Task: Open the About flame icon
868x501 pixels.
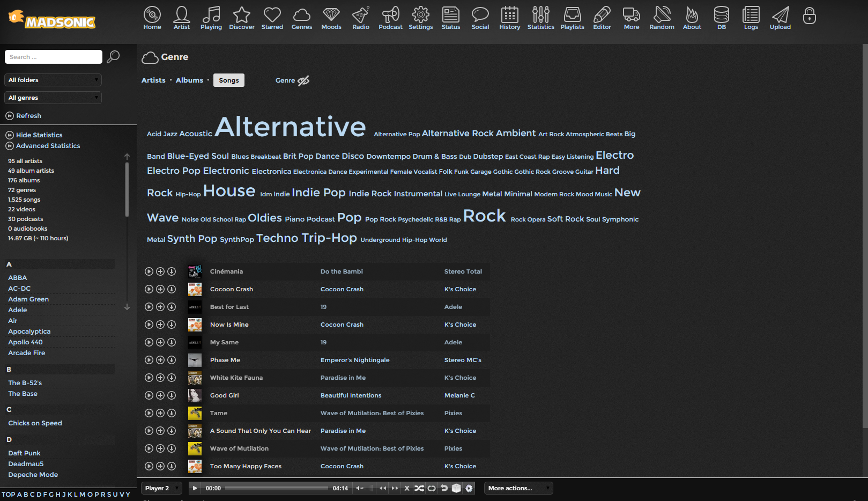Action: (x=692, y=18)
